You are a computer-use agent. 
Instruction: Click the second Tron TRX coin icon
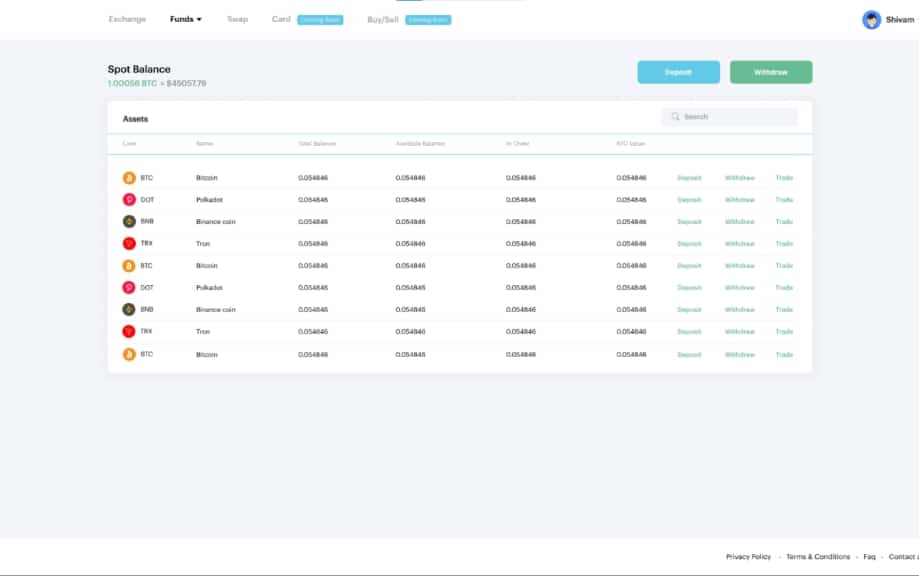129,332
